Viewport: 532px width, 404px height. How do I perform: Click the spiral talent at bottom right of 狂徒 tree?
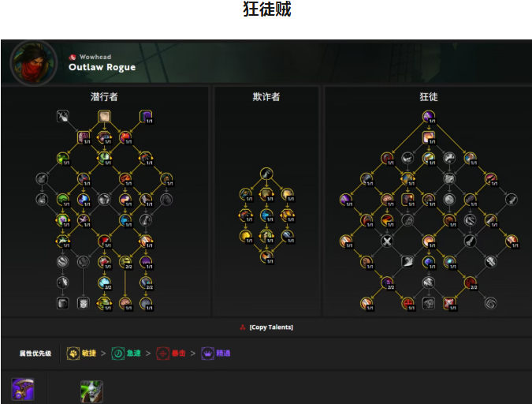pos(490,304)
